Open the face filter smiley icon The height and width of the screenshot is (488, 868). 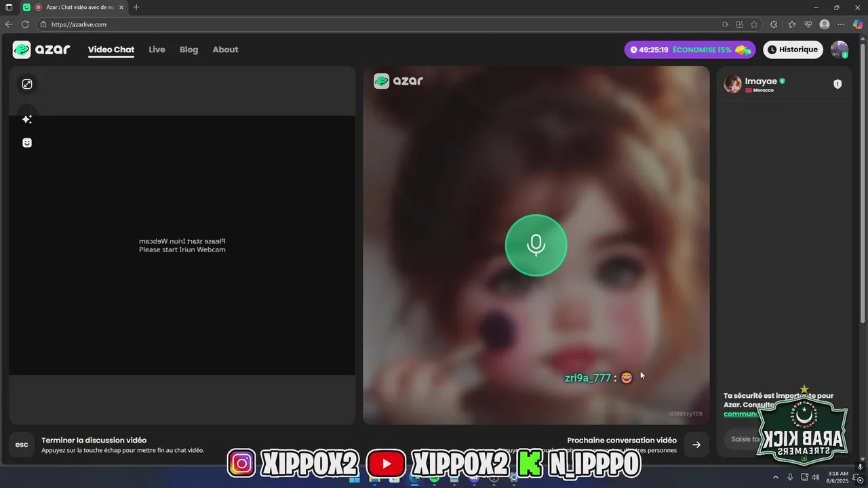pos(27,143)
